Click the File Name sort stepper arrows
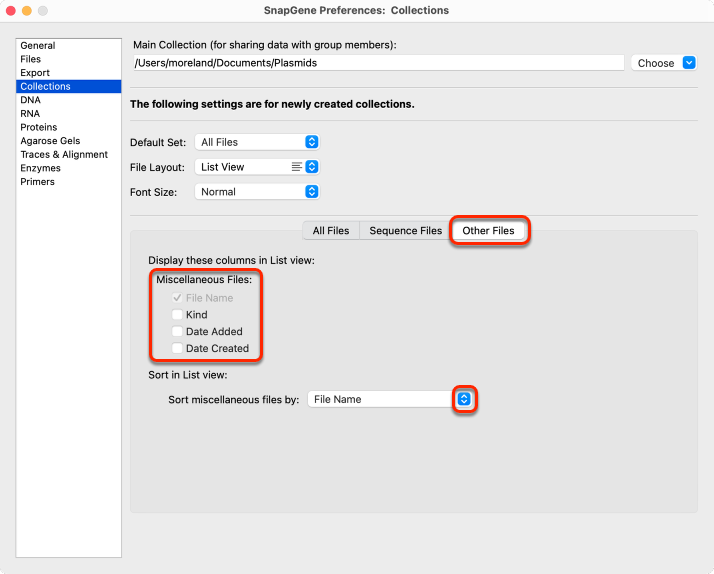Image resolution: width=714 pixels, height=574 pixels. 464,399
